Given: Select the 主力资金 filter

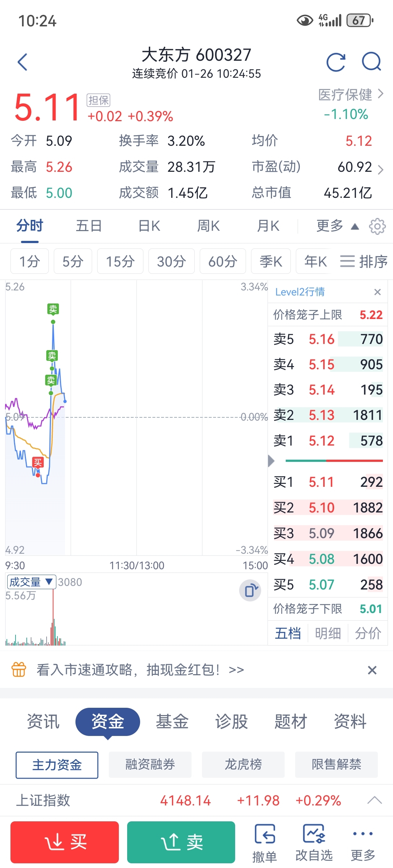Looking at the screenshot, I should (x=57, y=765).
